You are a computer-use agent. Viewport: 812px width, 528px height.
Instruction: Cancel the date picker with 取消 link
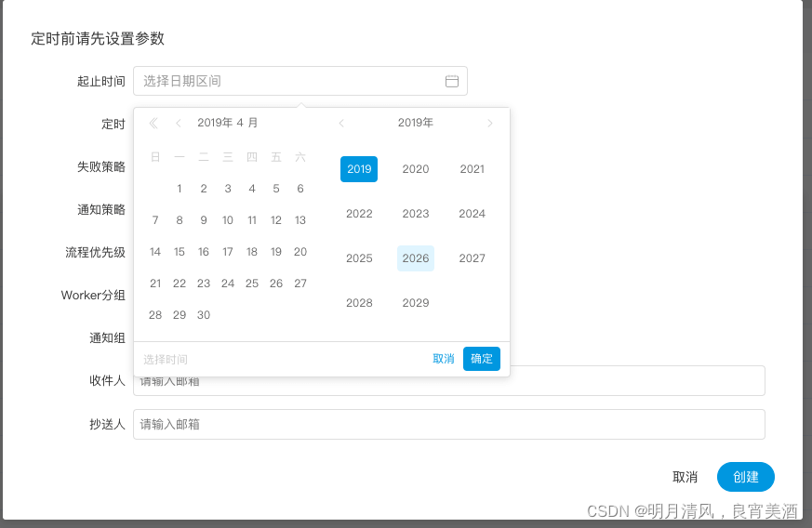444,359
